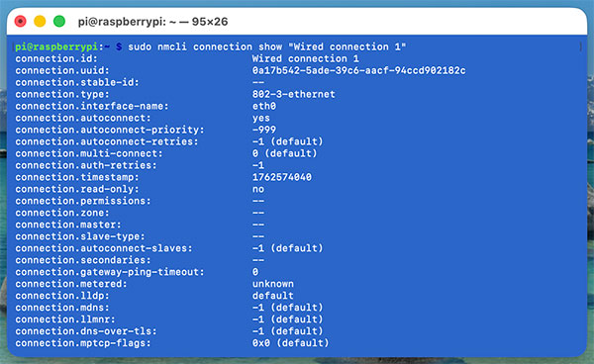Select the lldp value default

tap(273, 296)
